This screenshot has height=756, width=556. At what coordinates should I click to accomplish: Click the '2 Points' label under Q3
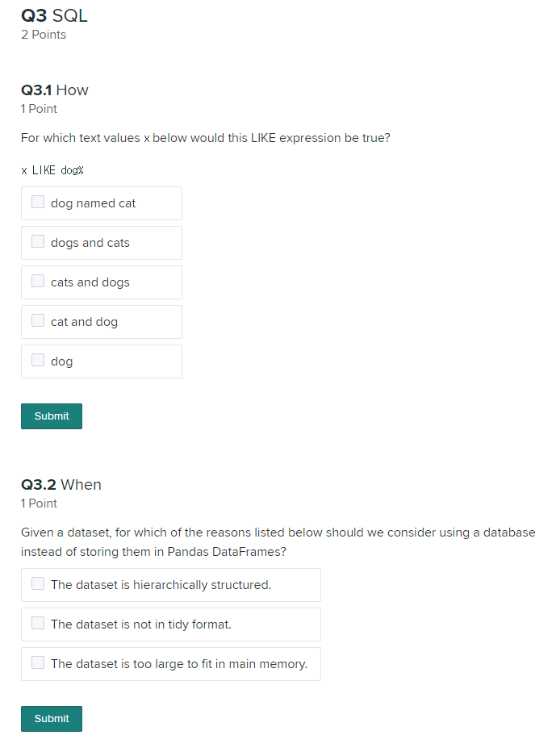[x=44, y=35]
